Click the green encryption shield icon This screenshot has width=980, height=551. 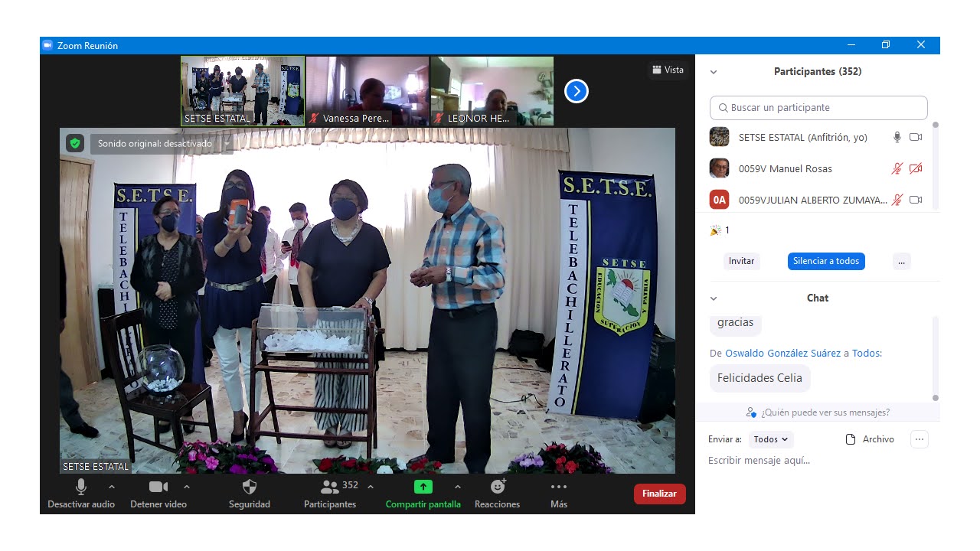74,143
